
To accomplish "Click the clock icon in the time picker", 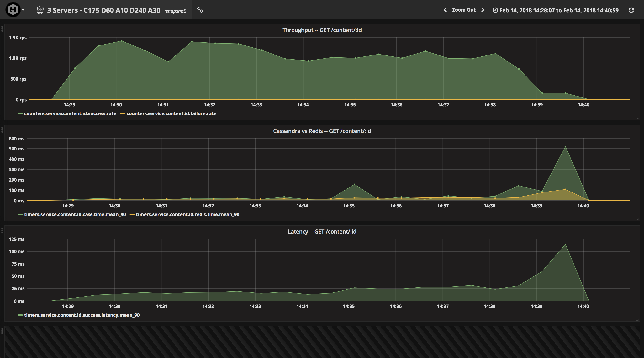I will [x=496, y=10].
